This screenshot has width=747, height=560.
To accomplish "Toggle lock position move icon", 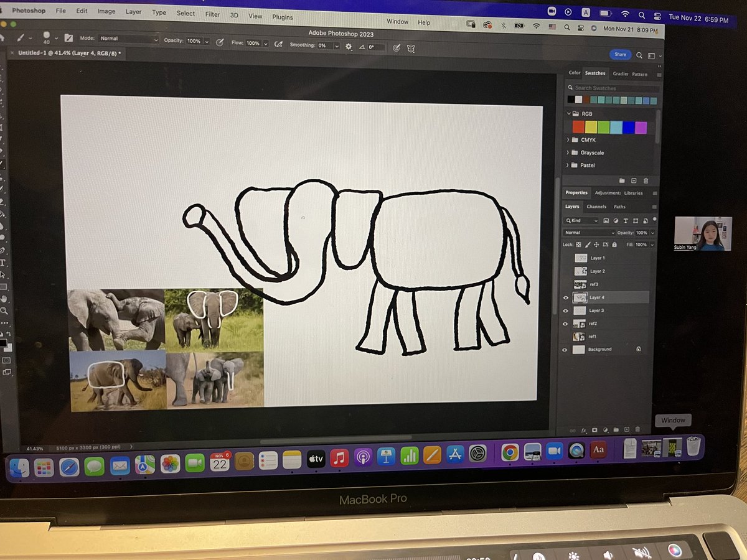I will 596,245.
